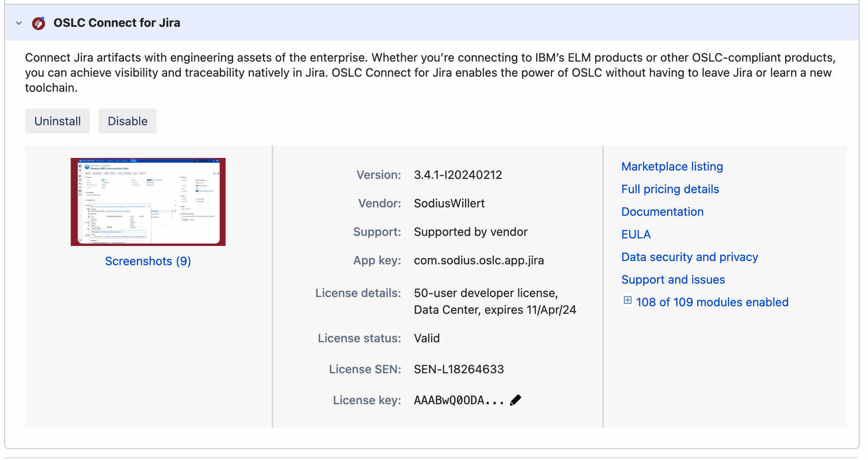
Task: Open the EULA link
Action: coord(636,234)
